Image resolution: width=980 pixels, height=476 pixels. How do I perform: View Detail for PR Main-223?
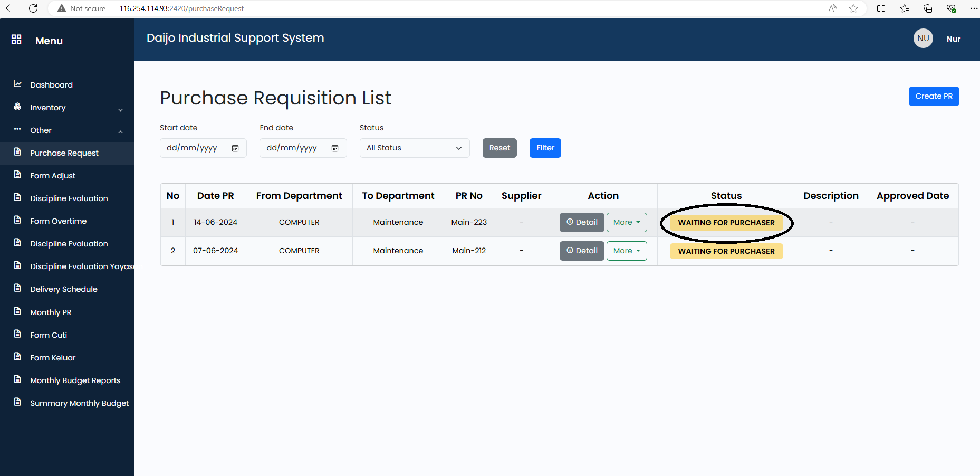(x=581, y=223)
